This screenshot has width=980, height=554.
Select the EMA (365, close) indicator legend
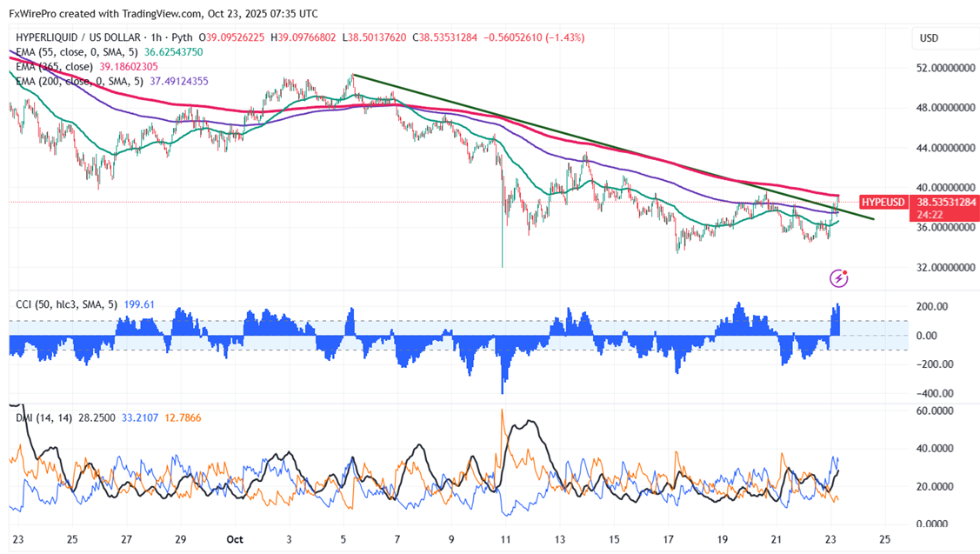[55, 66]
